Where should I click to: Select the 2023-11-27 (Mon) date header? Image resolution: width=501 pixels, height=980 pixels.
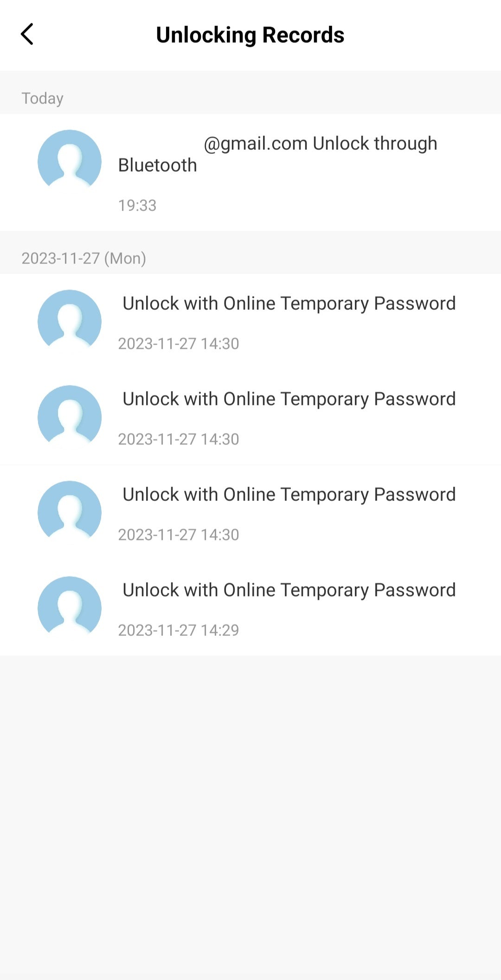click(84, 258)
